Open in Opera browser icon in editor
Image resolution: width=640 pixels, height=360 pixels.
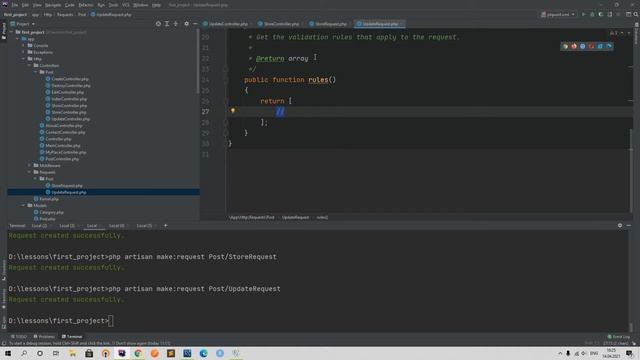[591, 46]
